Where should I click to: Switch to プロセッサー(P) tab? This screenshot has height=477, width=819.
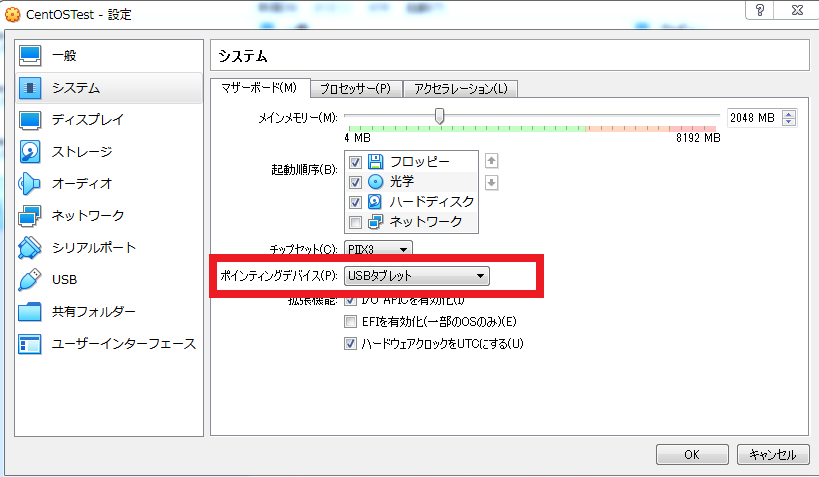356,89
